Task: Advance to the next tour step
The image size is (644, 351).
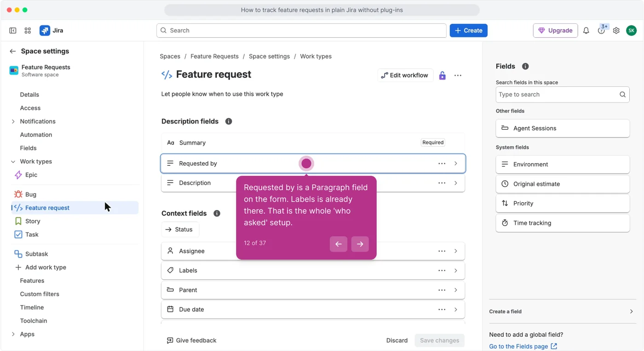Action: 360,244
